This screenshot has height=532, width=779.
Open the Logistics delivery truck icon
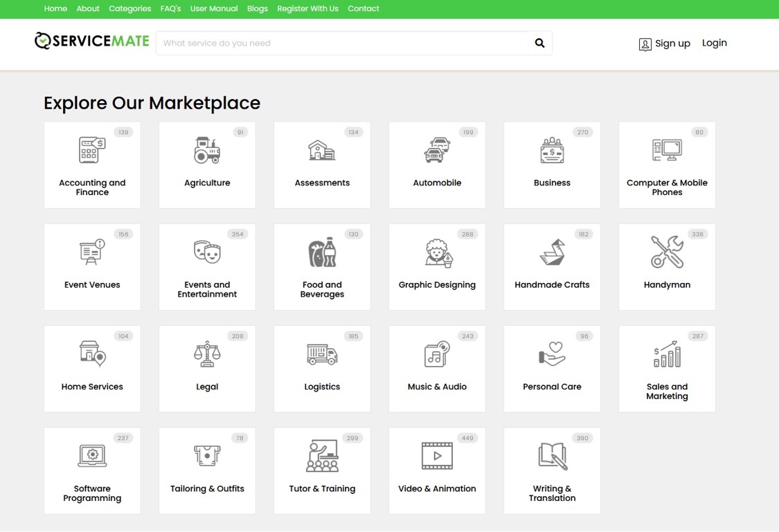point(322,353)
